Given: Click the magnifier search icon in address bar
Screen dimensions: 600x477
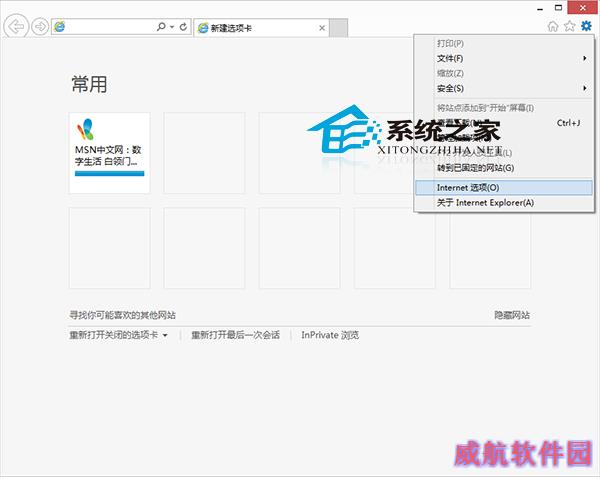Looking at the screenshot, I should 161,26.
